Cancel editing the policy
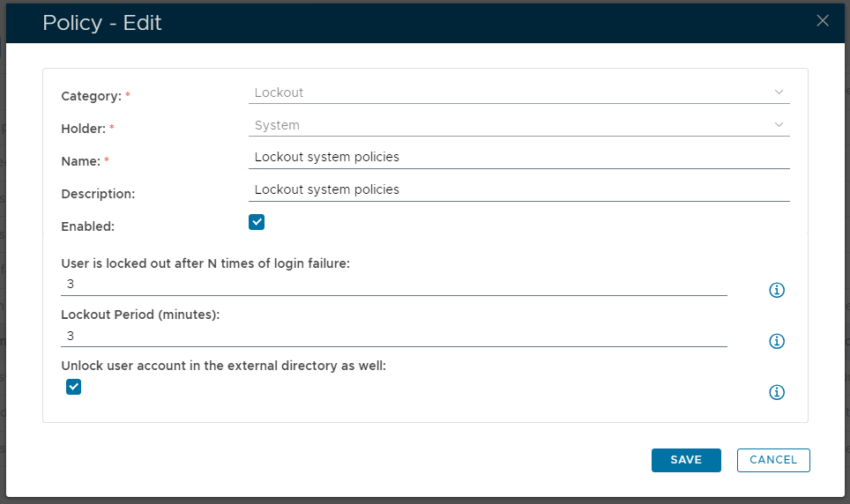850x504 pixels. click(x=773, y=460)
